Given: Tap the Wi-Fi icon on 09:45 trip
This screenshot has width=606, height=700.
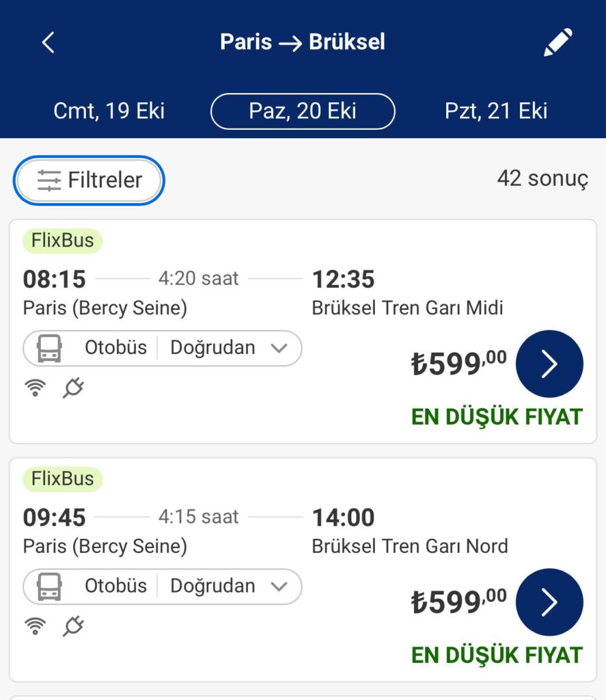Looking at the screenshot, I should pos(36,626).
